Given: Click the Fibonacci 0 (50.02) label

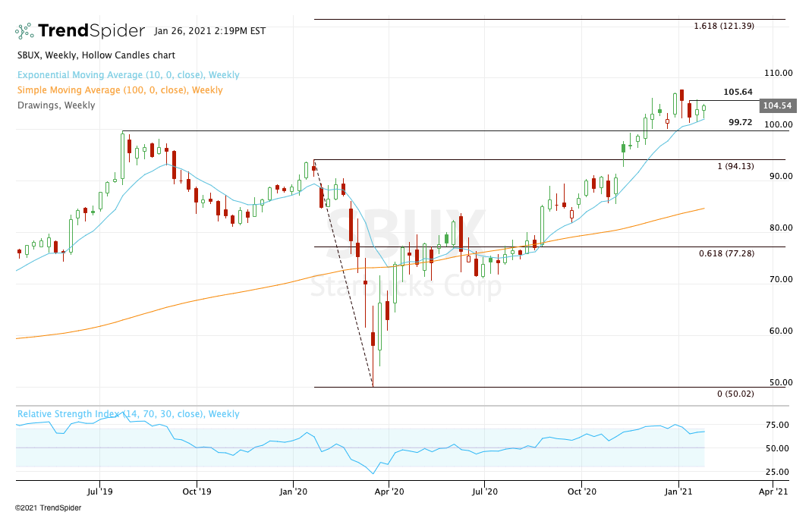Looking at the screenshot, I should click(736, 394).
